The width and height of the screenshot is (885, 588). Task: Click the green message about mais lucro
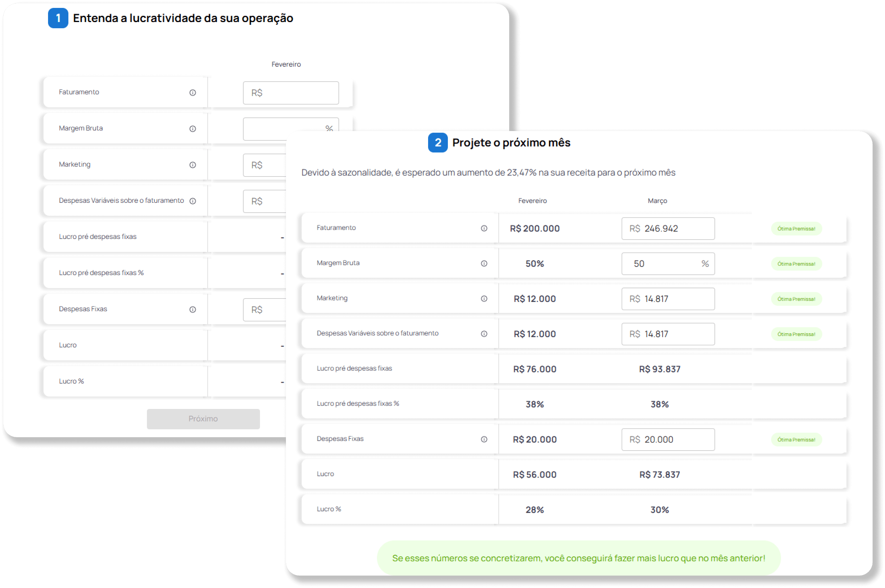pyautogui.click(x=578, y=558)
